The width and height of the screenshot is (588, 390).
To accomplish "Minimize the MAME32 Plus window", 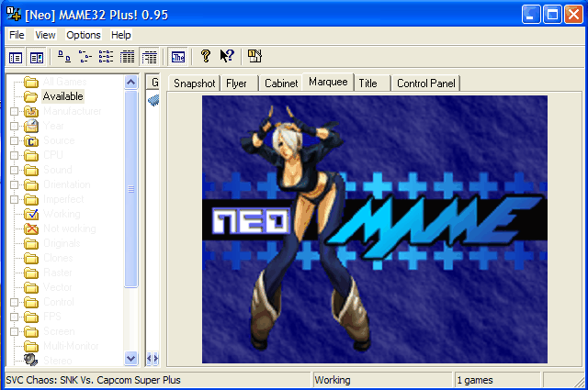I will pyautogui.click(x=531, y=15).
